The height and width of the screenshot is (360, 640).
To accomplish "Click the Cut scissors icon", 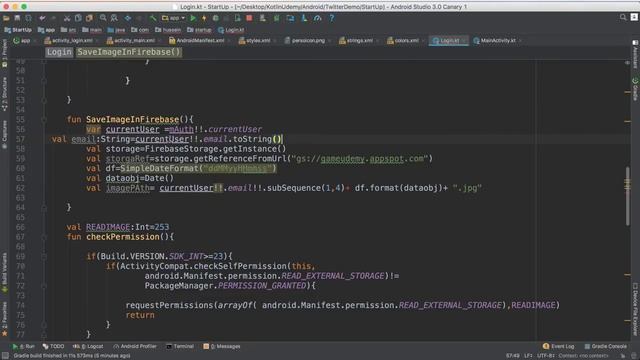I will click(67, 18).
